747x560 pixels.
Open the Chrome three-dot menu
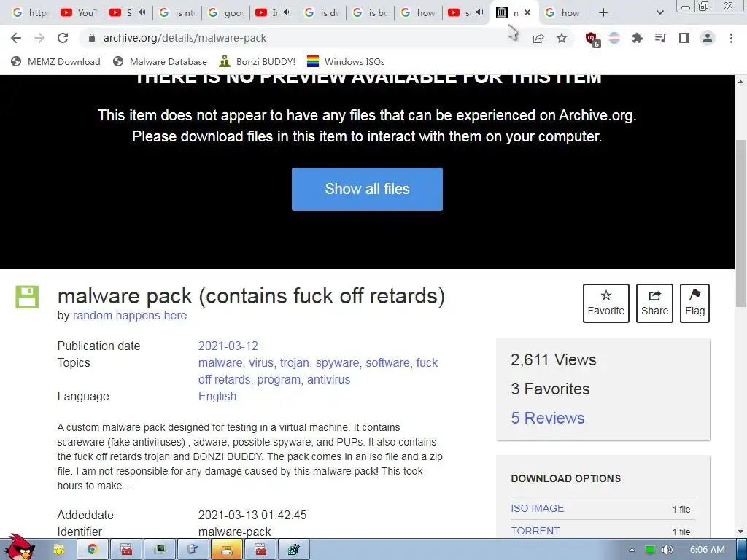point(731,38)
